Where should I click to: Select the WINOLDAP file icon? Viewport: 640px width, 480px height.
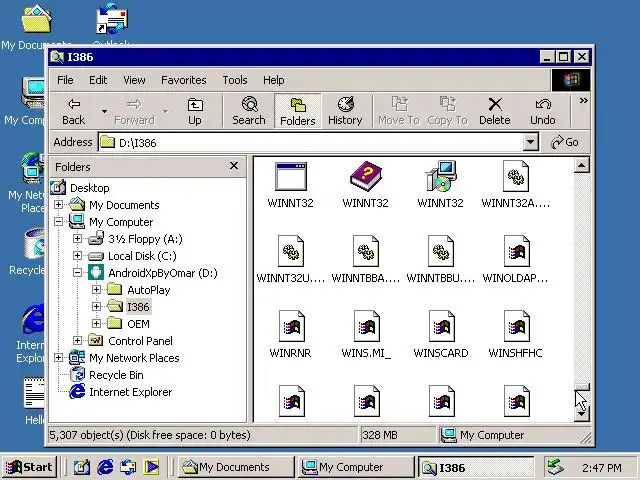point(516,251)
